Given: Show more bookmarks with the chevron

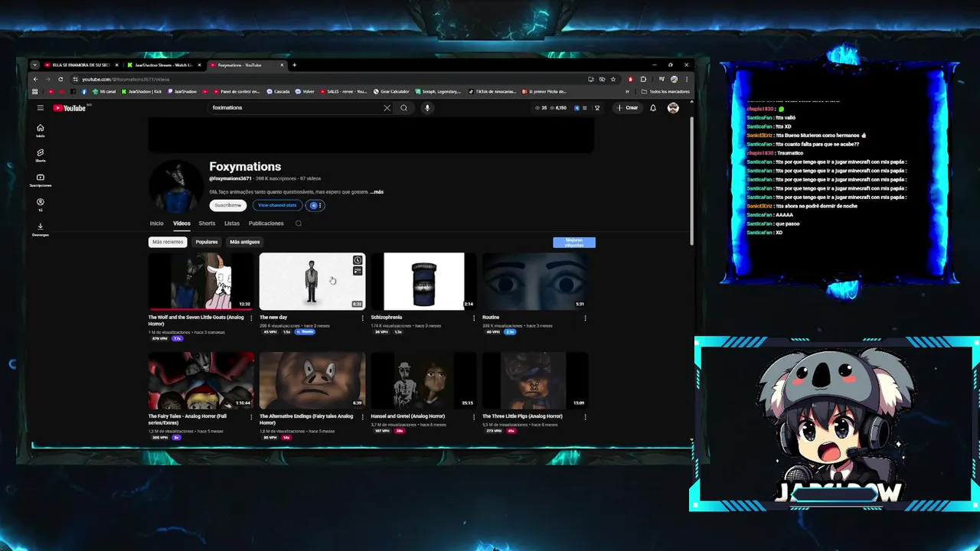Looking at the screenshot, I should 628,91.
